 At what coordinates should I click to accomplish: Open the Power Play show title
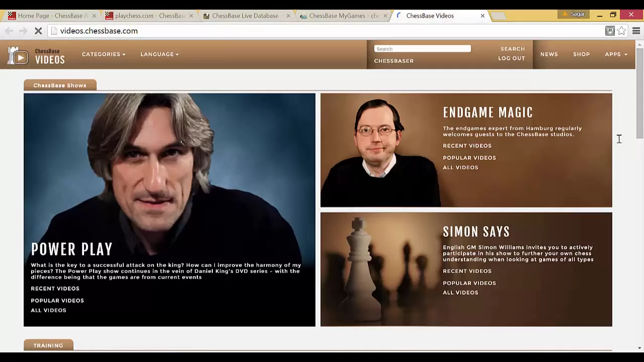click(x=71, y=249)
